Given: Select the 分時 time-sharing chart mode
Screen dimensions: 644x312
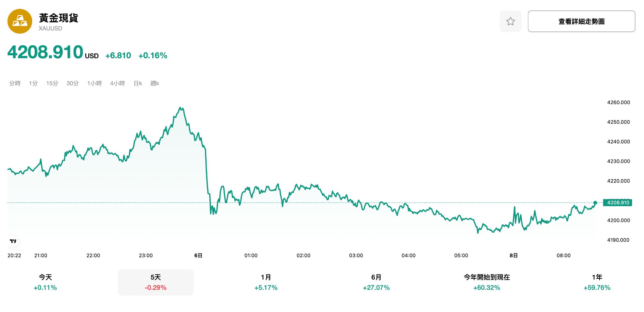Looking at the screenshot, I should 14,83.
